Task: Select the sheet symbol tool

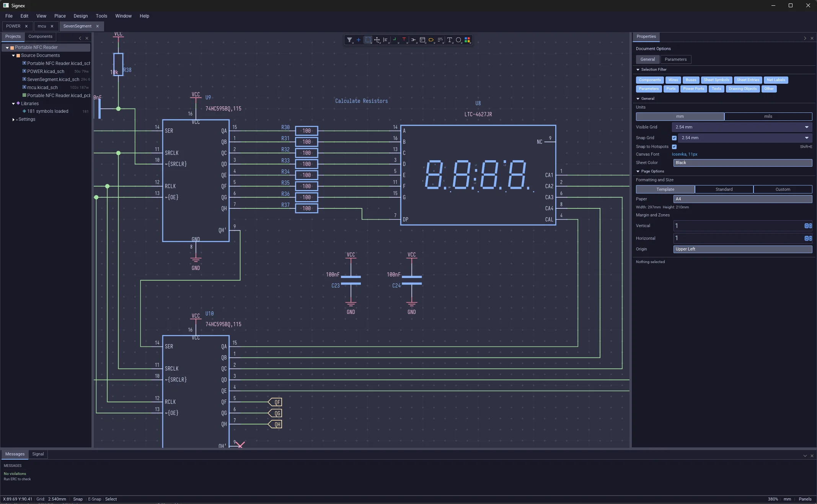Action: coord(422,40)
